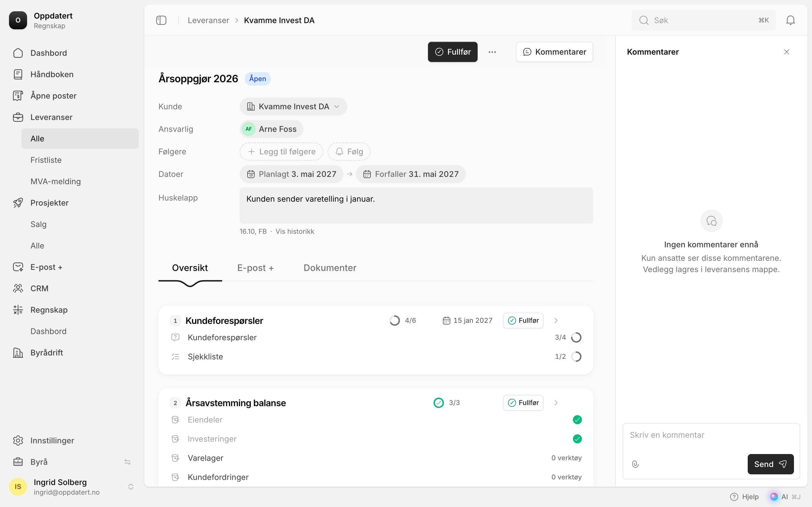Open Innstillinger gear icon
The height and width of the screenshot is (507, 812).
18,440
